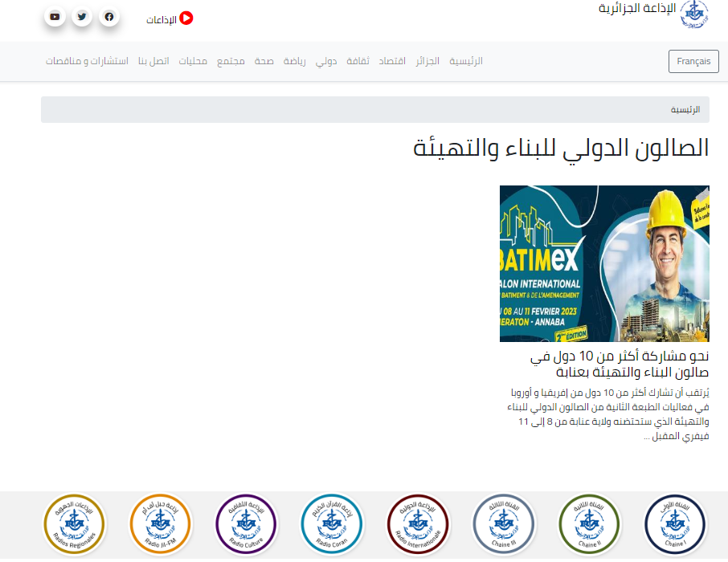Open the صحة navigation menu item
728x562 pixels.
(264, 61)
